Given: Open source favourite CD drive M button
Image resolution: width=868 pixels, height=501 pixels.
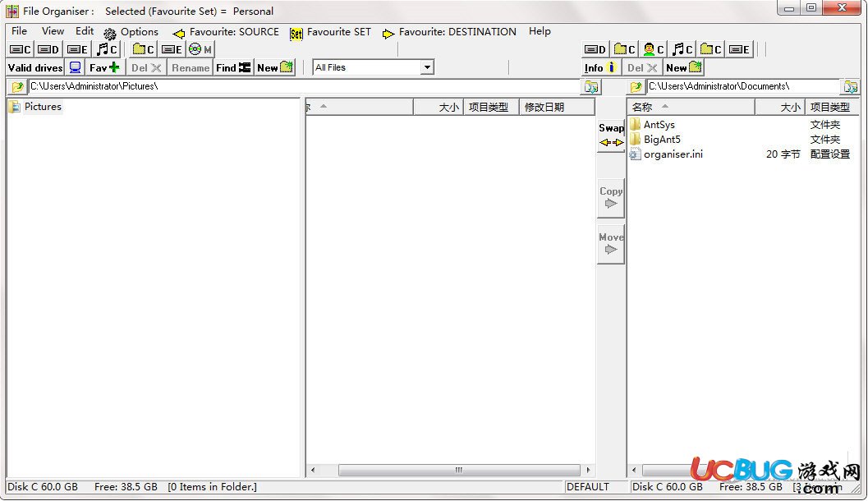Looking at the screenshot, I should [x=200, y=49].
